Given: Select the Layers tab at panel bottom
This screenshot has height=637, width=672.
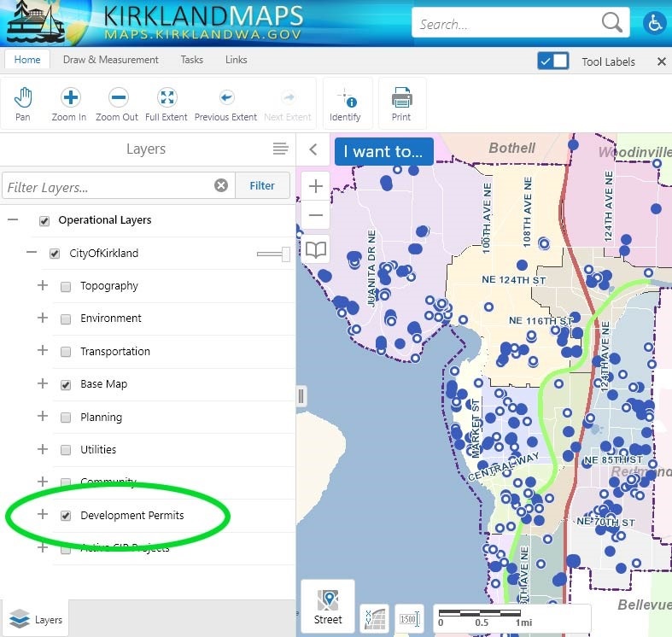Looking at the screenshot, I should tap(36, 619).
